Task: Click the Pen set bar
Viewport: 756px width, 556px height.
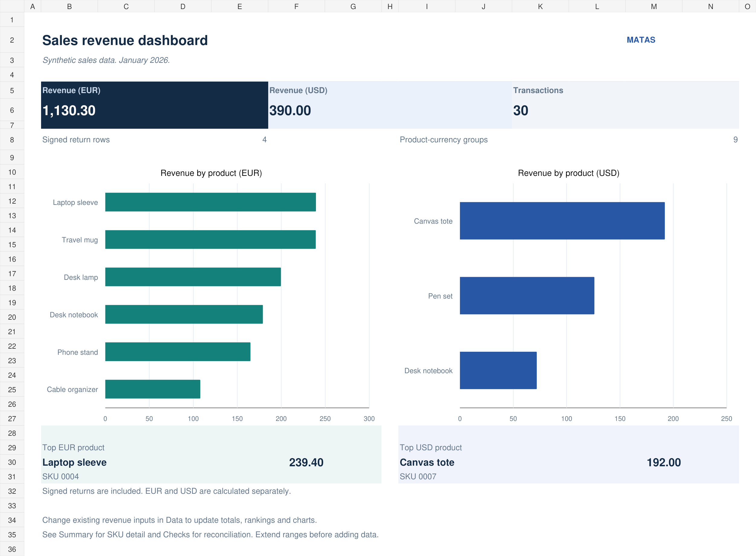Action: pyautogui.click(x=527, y=296)
